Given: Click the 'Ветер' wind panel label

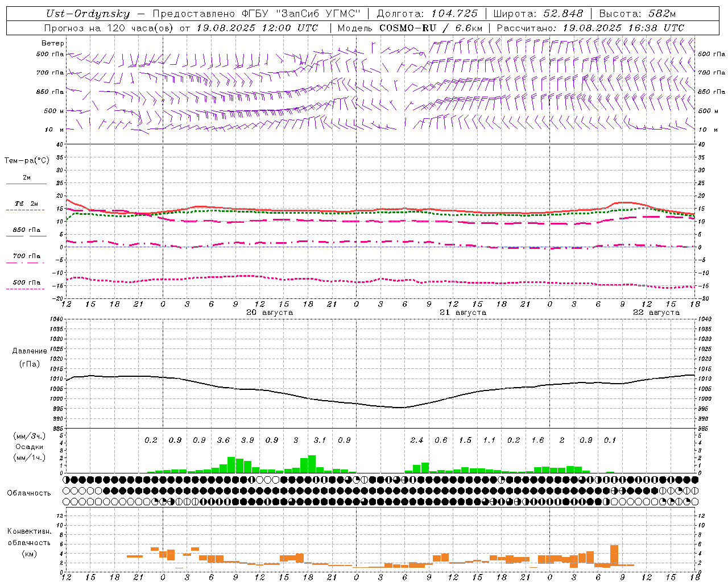Looking at the screenshot, I should coord(52,43).
